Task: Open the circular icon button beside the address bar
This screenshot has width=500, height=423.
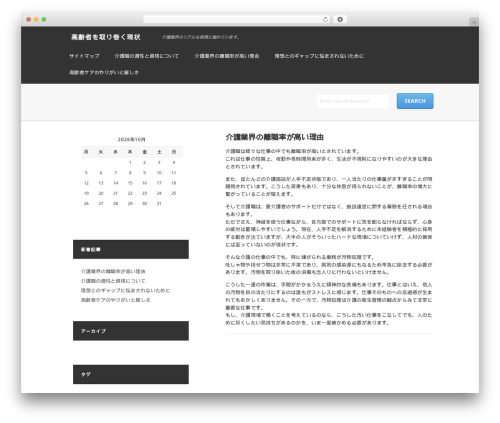Action: [340, 19]
